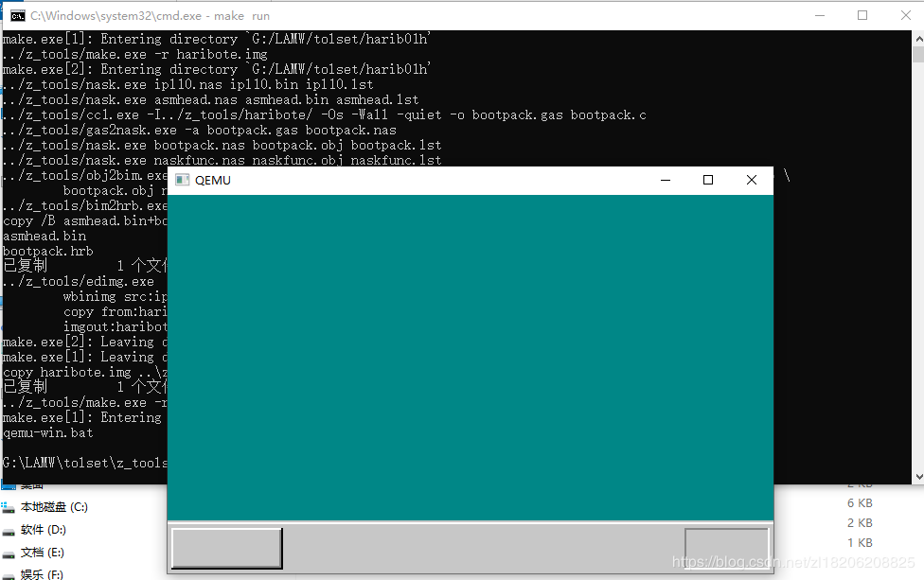
Task: Click the 1 KB file size cell
Action: coord(860,542)
